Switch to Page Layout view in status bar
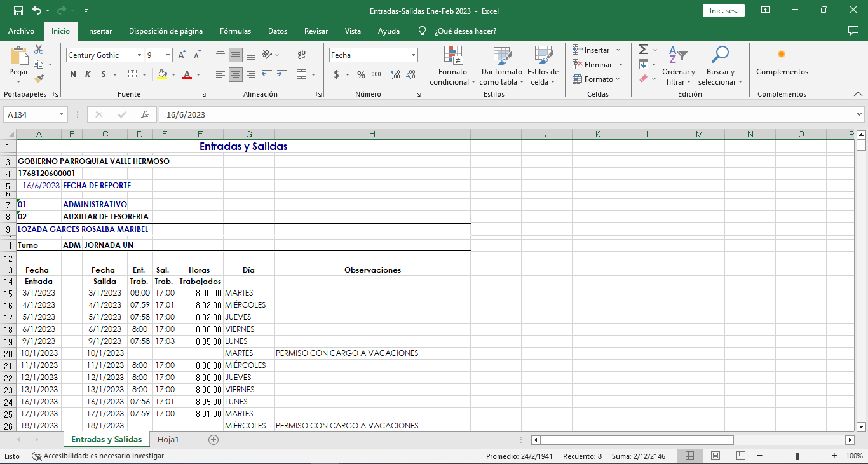868x464 pixels. (715, 456)
